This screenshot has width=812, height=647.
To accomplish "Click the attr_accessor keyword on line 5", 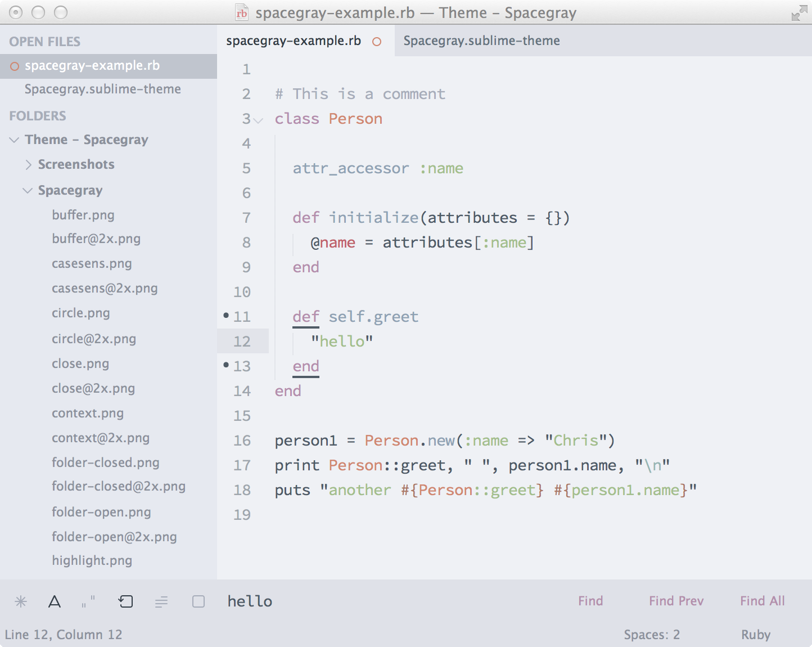I will click(x=351, y=169).
